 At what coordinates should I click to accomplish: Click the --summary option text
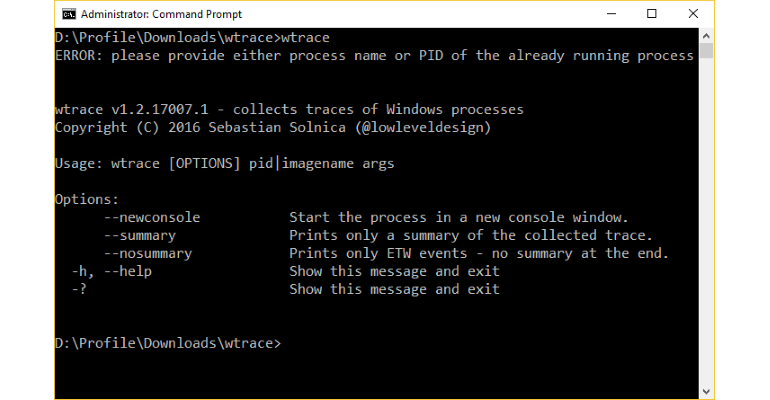pyautogui.click(x=140, y=236)
